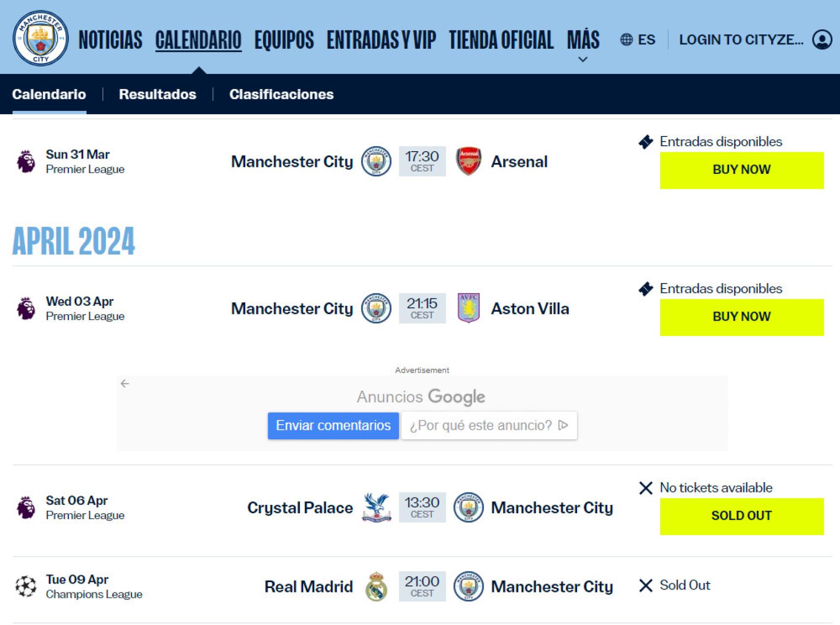The width and height of the screenshot is (840, 625).
Task: Open the NOTICIAS menu item
Action: pyautogui.click(x=110, y=40)
